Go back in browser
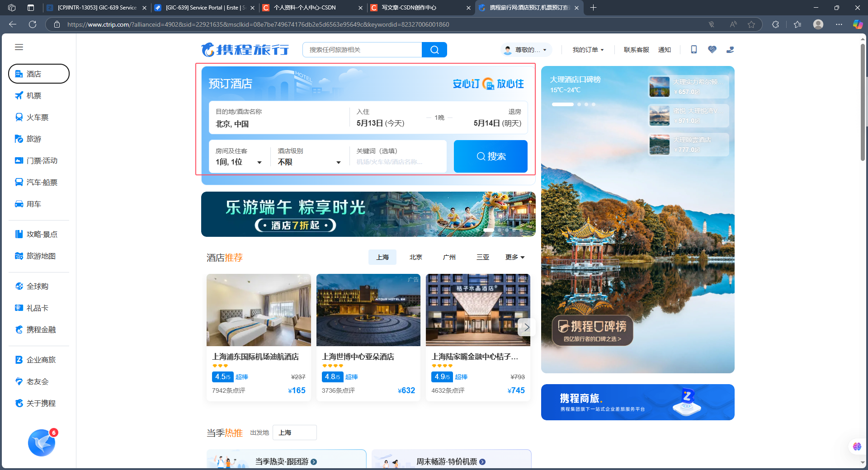Image resolution: width=868 pixels, height=470 pixels. 13,24
